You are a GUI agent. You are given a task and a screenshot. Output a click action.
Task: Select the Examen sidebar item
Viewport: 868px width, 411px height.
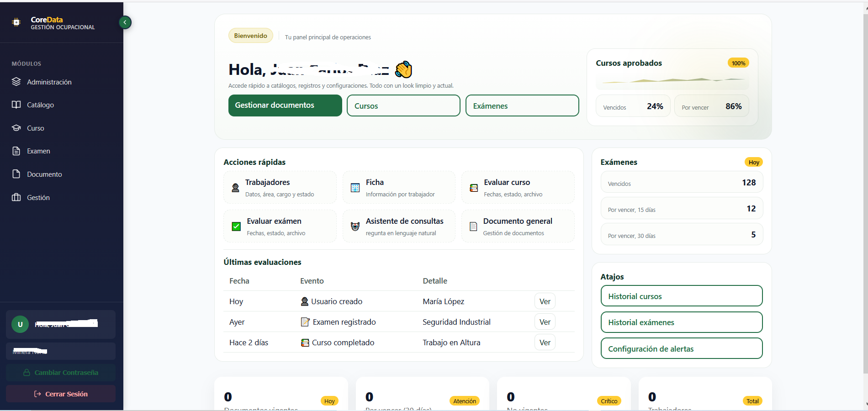pos(38,151)
